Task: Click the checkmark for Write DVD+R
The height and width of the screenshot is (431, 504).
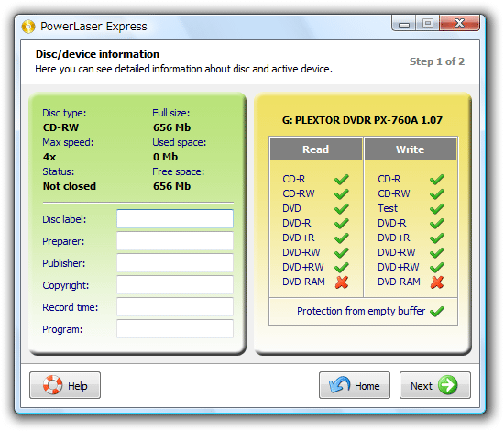Action: 437,238
